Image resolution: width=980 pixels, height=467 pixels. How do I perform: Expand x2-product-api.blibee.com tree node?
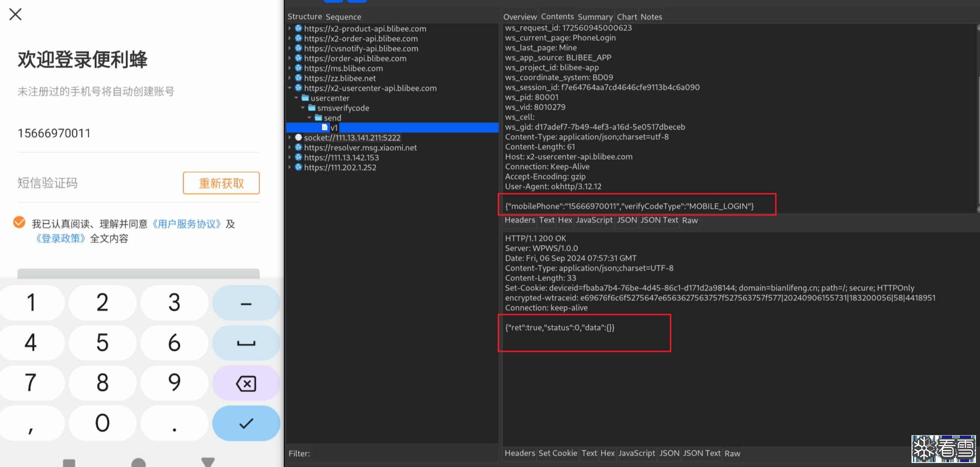coord(290,29)
